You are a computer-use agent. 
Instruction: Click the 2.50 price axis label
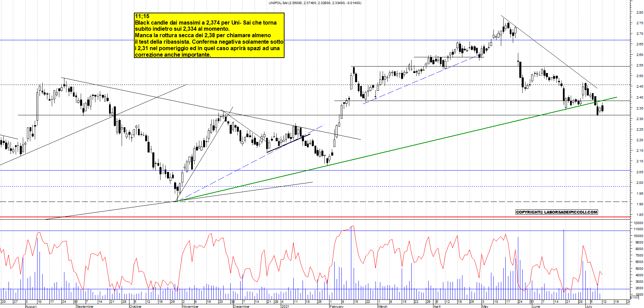(x=639, y=76)
